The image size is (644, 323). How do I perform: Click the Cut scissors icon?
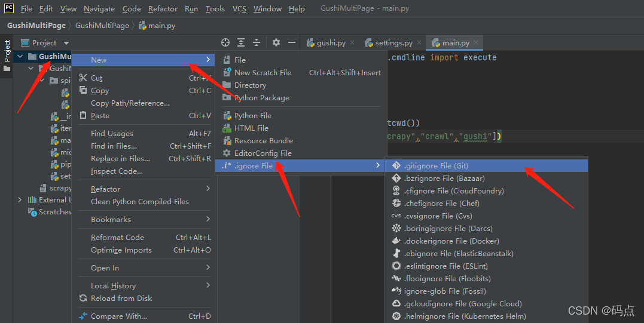point(83,78)
